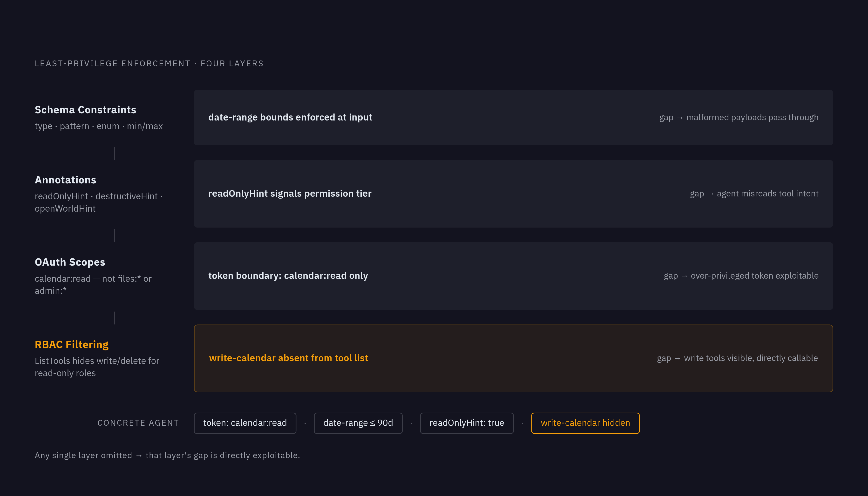Click 'date-range bounds enforced at input' card
868x496 pixels.
[513, 118]
